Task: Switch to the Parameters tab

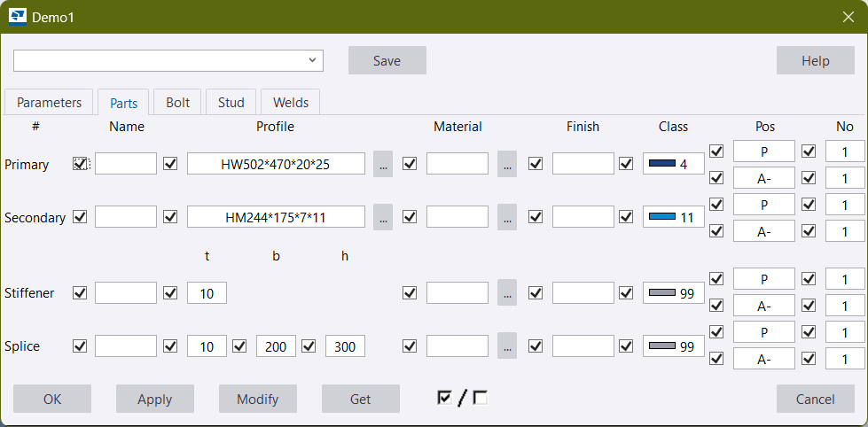Action: [50, 103]
